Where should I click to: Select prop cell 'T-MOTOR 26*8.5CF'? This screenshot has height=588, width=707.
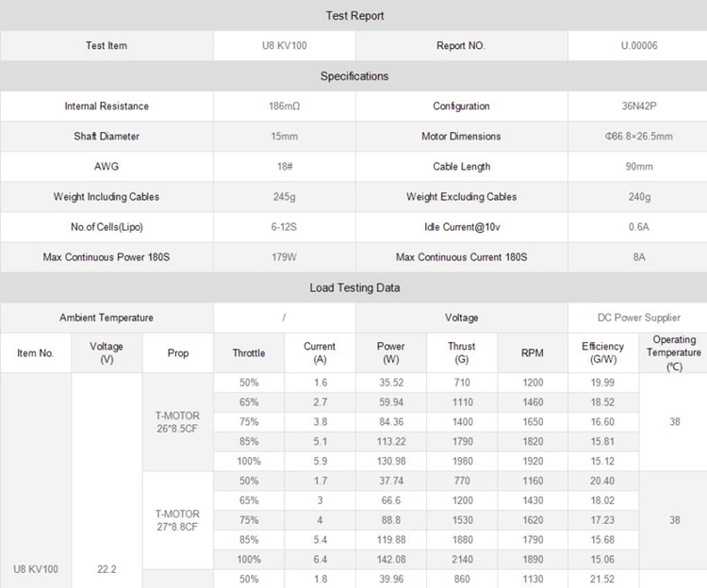click(x=177, y=422)
